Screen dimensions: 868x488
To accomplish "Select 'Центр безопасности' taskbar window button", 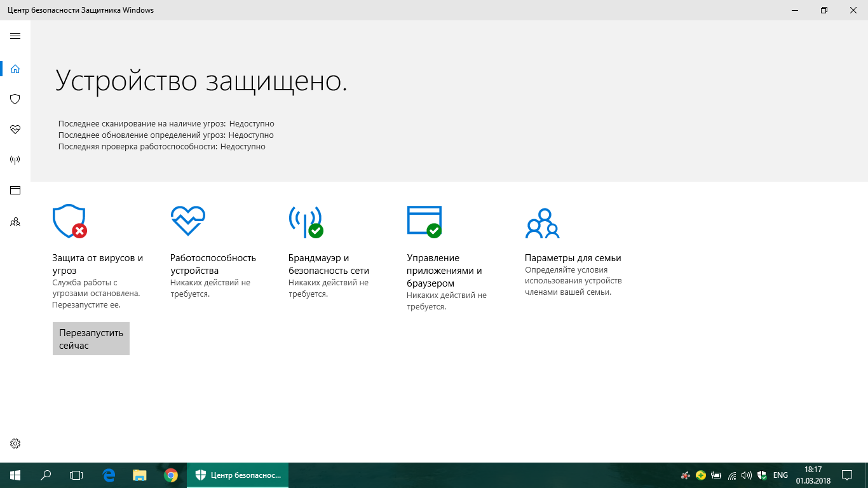I will (x=238, y=475).
